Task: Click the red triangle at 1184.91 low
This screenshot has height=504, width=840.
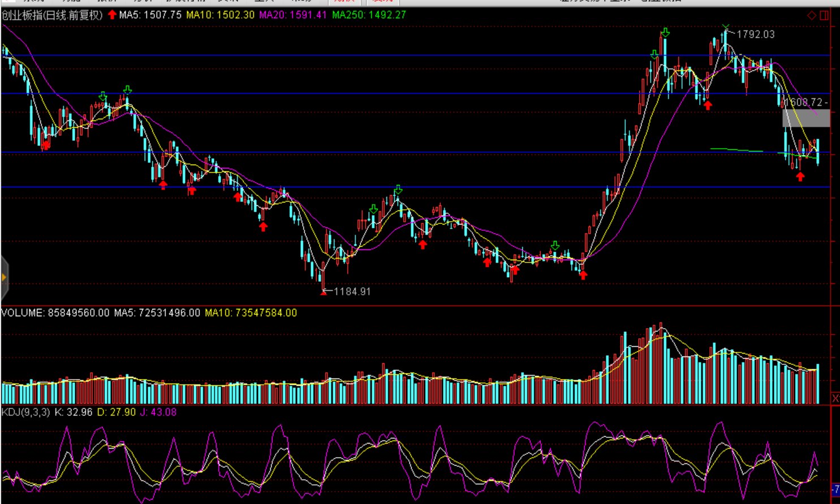Action: coord(324,292)
